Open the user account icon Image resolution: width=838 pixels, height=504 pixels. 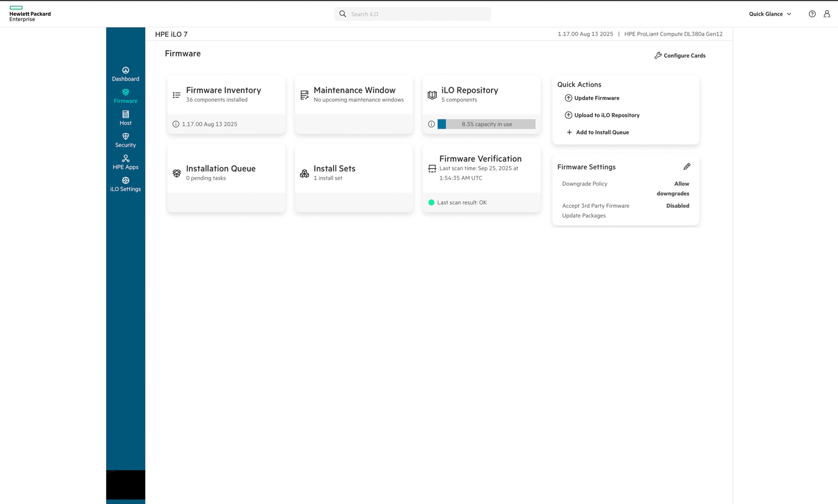click(x=827, y=14)
